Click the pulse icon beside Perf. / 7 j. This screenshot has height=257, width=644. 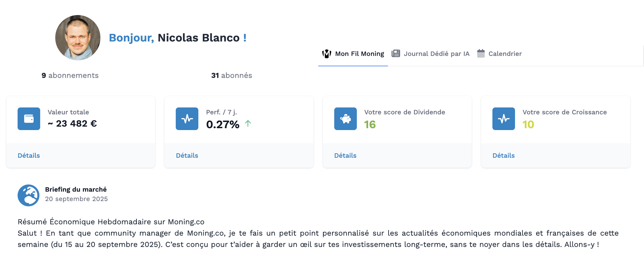187,119
